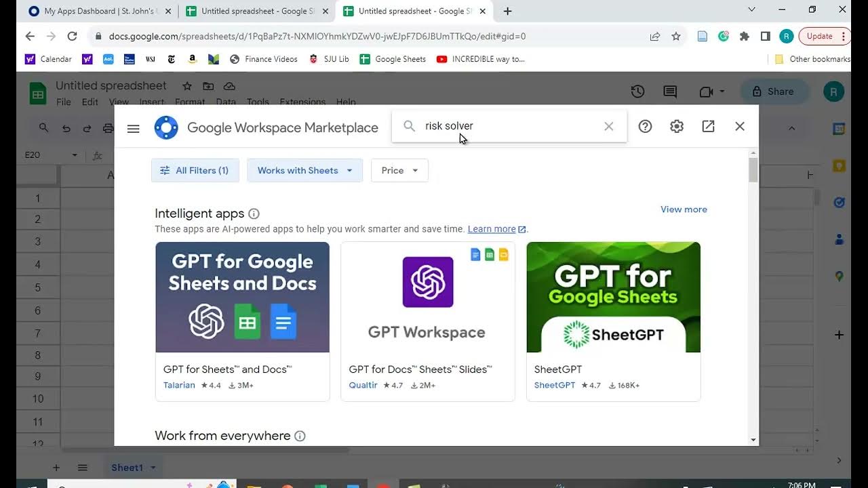
Task: Click Qualtir developer link
Action: pos(363,385)
